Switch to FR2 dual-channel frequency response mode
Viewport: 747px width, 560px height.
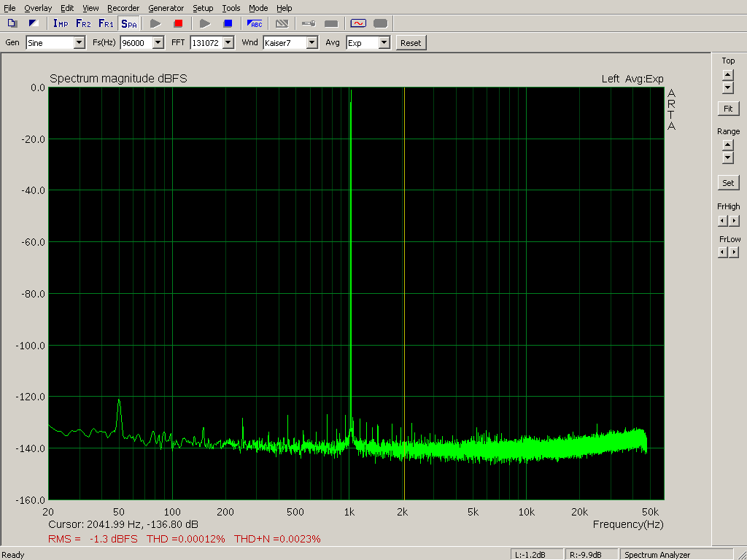pyautogui.click(x=83, y=23)
